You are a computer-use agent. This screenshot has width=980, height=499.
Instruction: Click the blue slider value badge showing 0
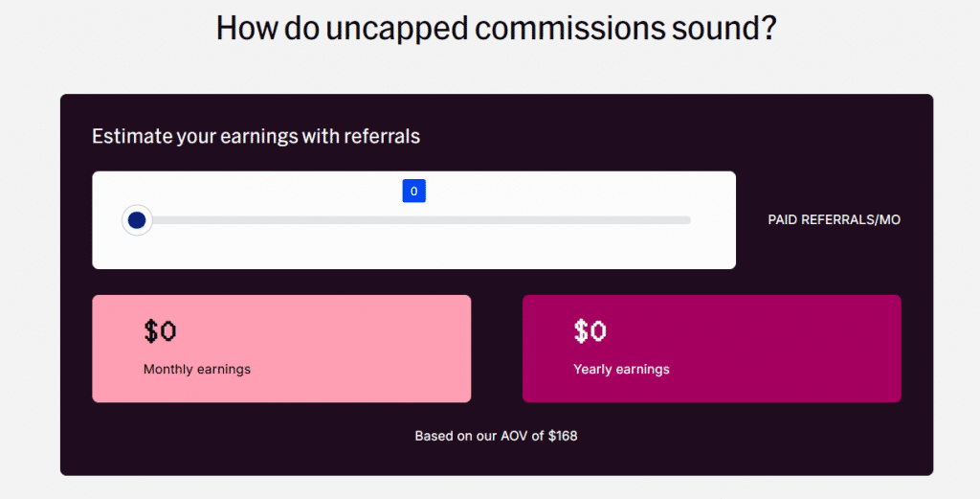click(x=413, y=192)
